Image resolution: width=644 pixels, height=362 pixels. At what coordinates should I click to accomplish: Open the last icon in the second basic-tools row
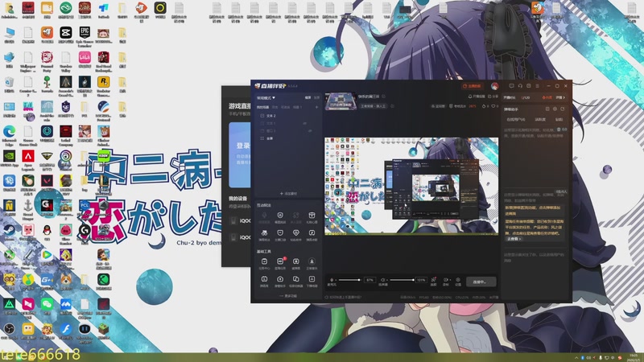312,281
